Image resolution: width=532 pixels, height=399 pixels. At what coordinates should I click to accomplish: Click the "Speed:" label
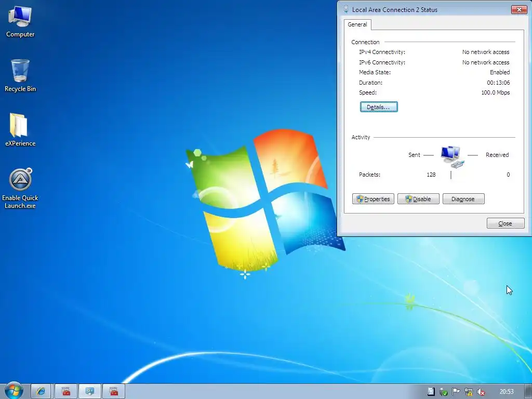pos(368,92)
